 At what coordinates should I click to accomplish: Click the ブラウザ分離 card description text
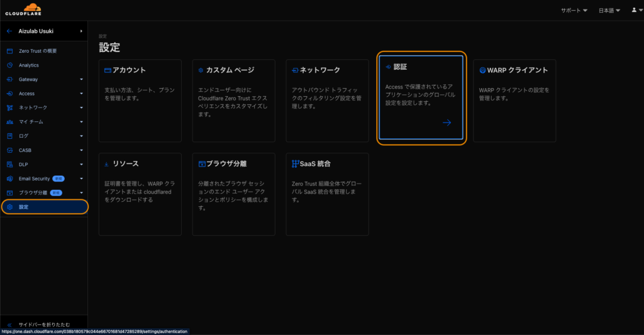point(233,196)
